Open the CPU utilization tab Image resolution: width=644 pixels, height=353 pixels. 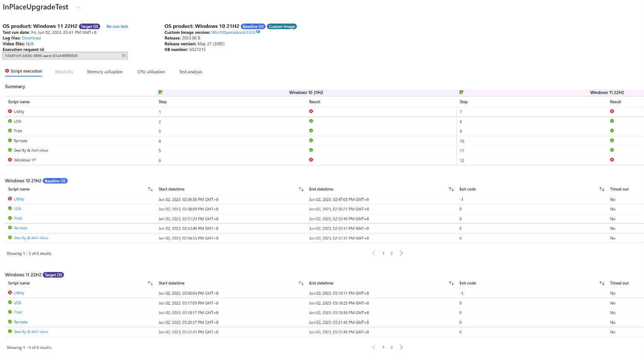point(151,72)
